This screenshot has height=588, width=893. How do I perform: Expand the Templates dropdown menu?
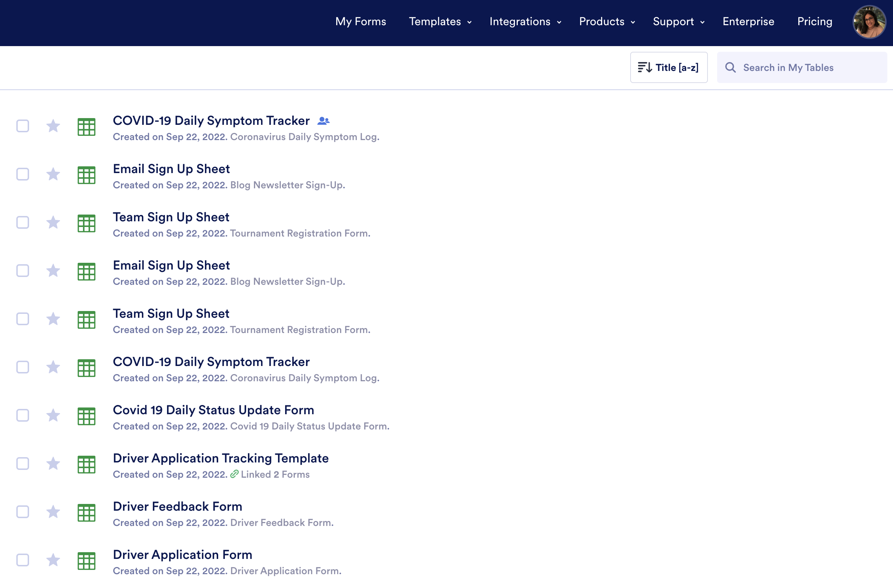coord(440,22)
